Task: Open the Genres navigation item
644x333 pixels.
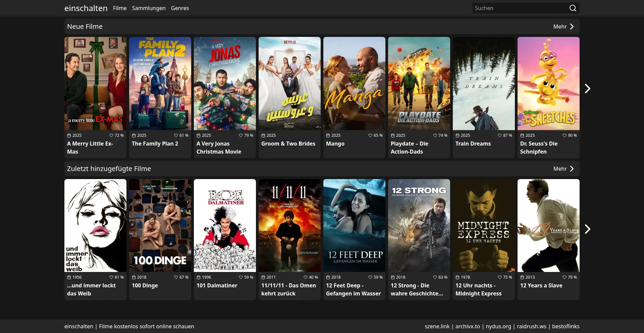Action: (180, 8)
